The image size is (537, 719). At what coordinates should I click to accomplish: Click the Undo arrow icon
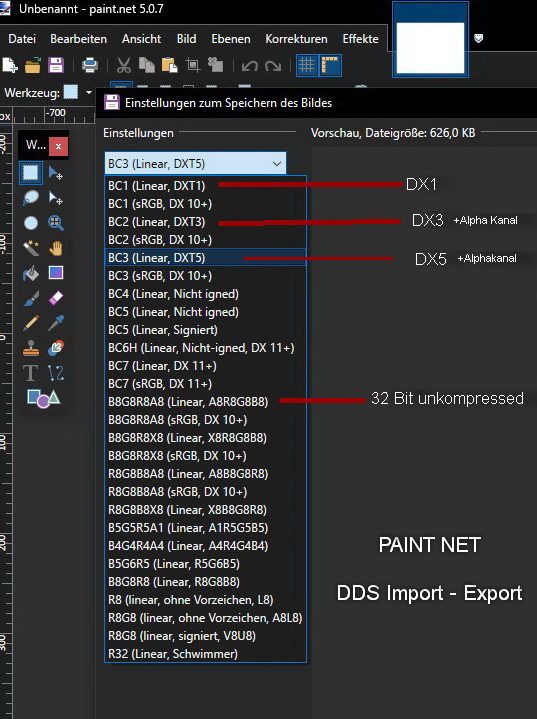(x=249, y=66)
